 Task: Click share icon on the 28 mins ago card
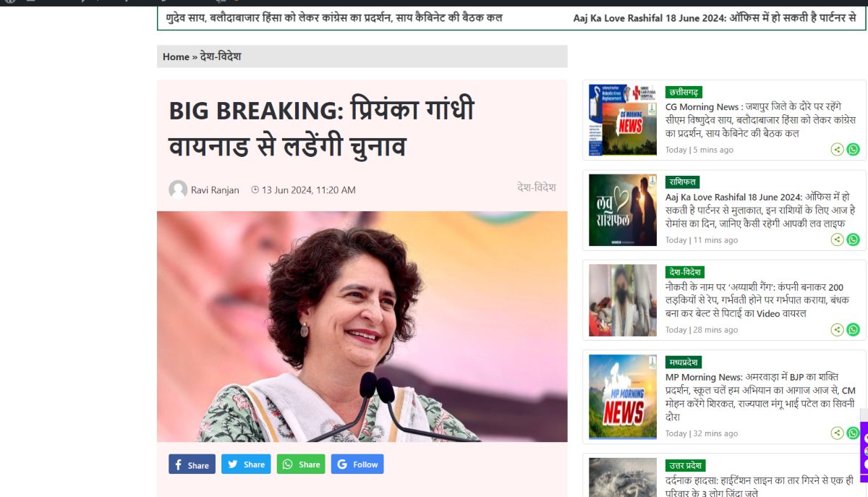[x=838, y=330]
